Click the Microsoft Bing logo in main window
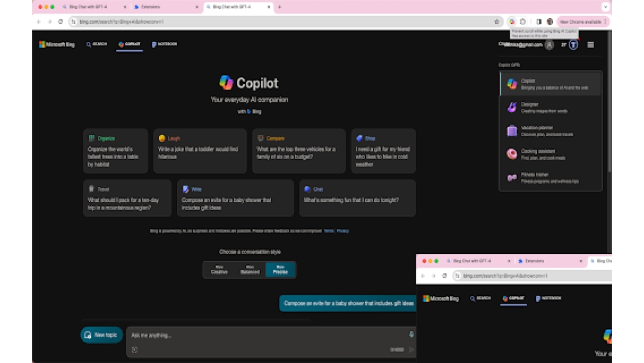 point(57,44)
